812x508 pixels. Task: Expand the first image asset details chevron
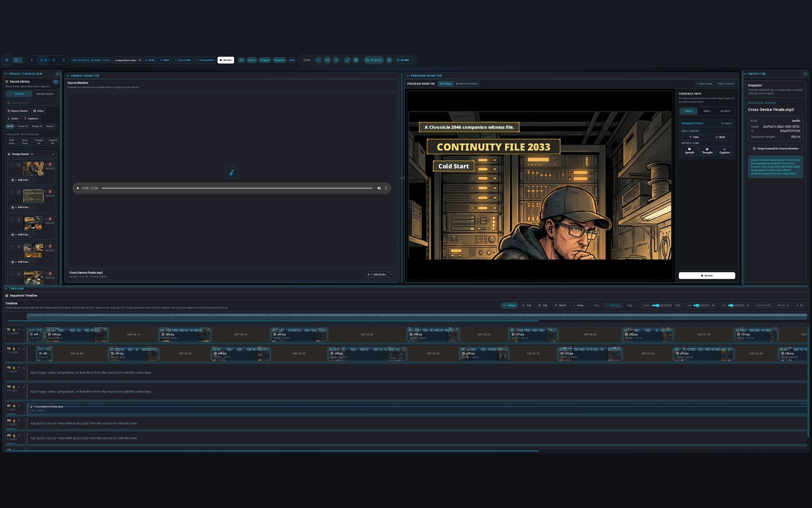tap(12, 165)
